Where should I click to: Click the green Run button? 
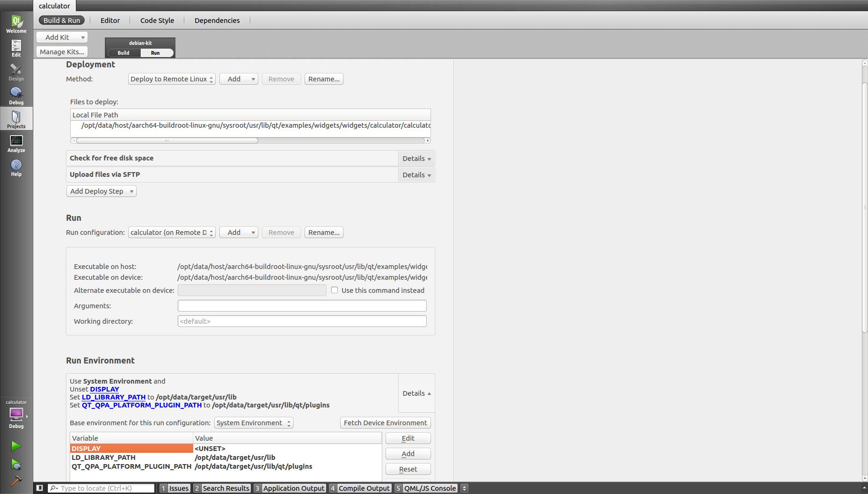[x=16, y=446]
